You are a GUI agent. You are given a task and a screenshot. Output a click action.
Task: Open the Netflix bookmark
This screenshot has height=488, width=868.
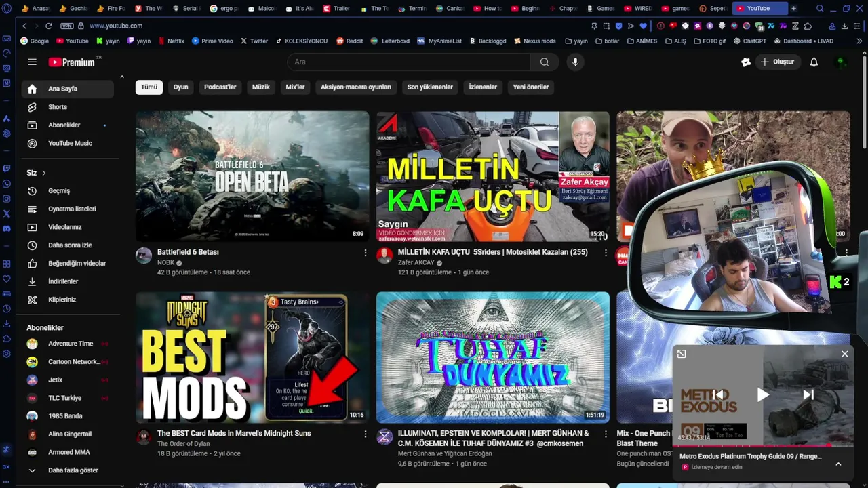[171, 41]
